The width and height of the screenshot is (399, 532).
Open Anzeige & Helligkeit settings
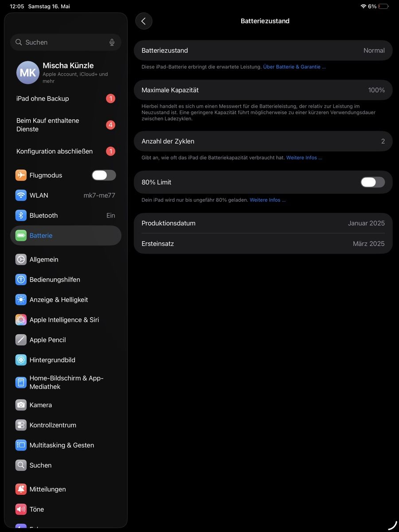[66, 300]
